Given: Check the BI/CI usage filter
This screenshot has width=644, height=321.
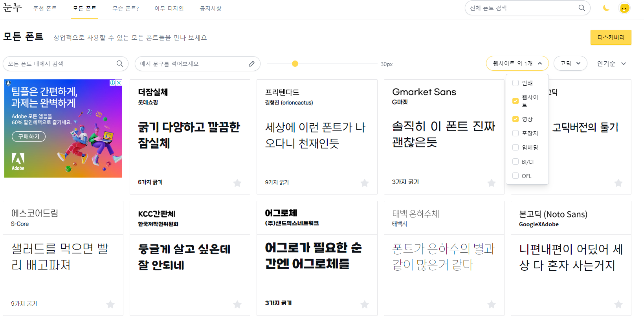Looking at the screenshot, I should click(x=516, y=161).
